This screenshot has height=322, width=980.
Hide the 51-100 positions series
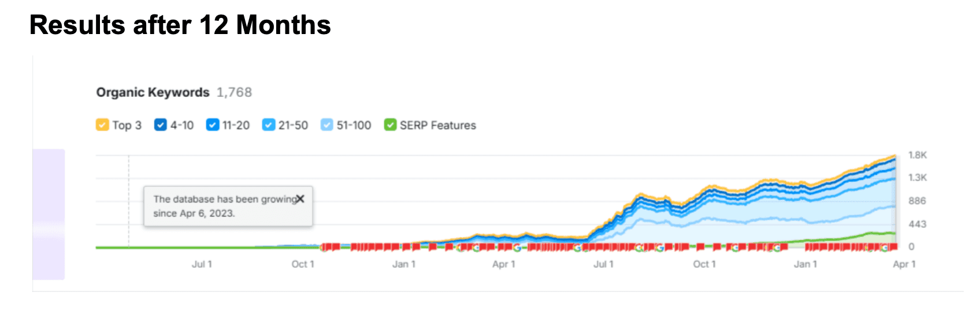point(327,125)
